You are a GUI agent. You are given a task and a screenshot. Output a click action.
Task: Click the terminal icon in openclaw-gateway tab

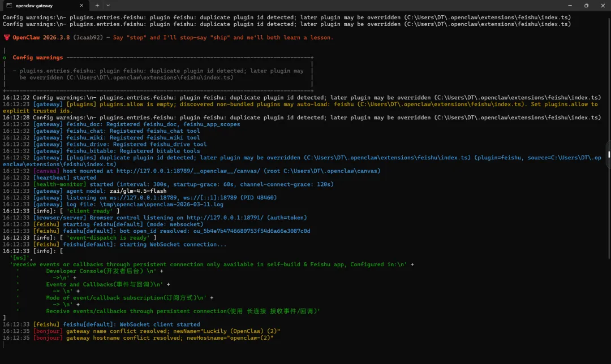(x=9, y=6)
